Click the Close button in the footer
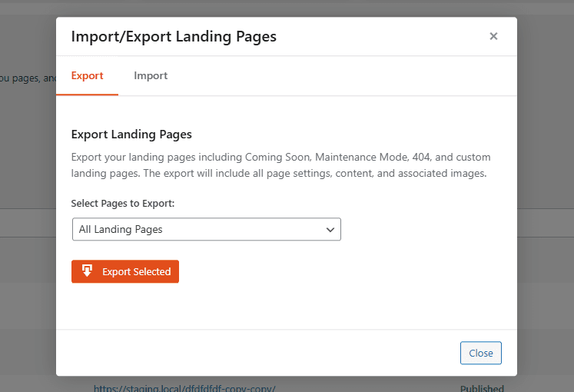 [480, 353]
